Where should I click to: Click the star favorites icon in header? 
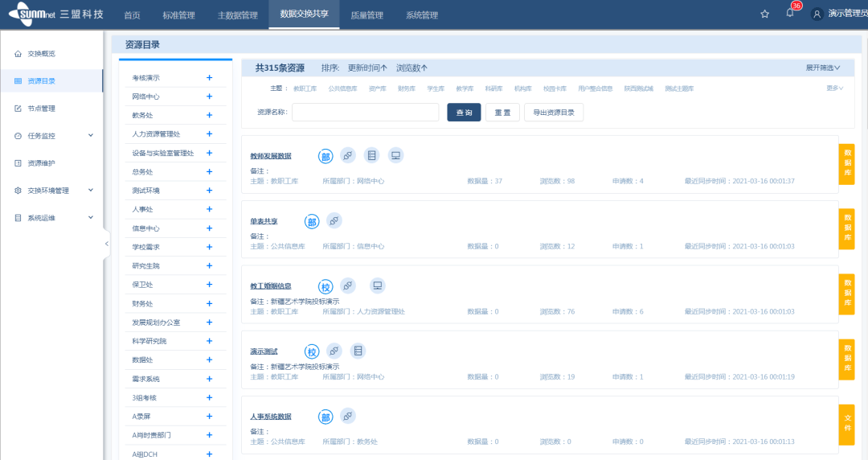pos(764,14)
